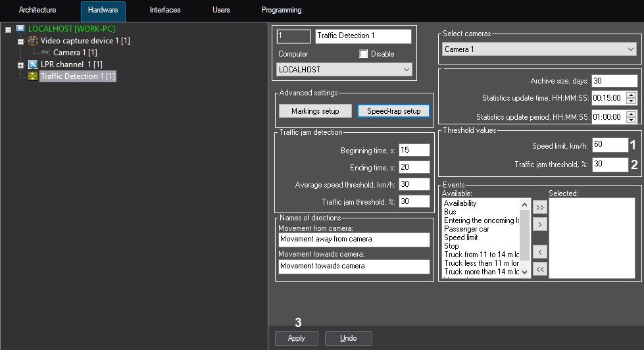Add selected event with single right arrow
The image size is (644, 350).
pyautogui.click(x=539, y=225)
